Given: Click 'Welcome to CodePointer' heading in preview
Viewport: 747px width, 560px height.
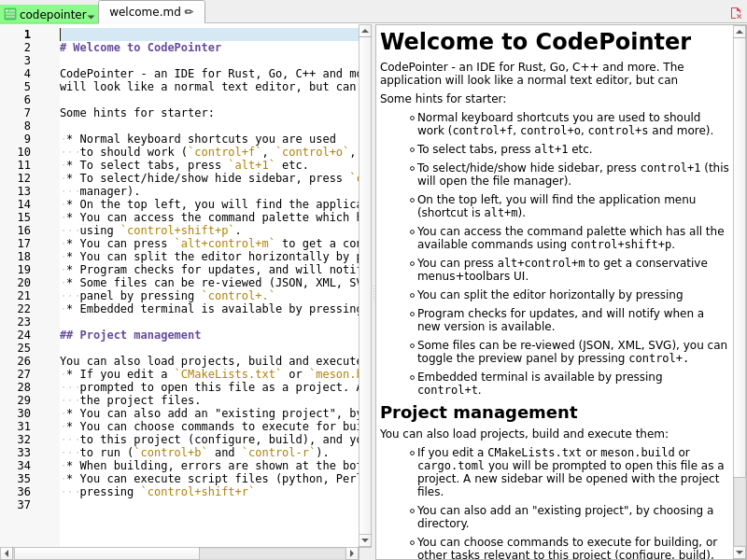Looking at the screenshot, I should click(535, 41).
